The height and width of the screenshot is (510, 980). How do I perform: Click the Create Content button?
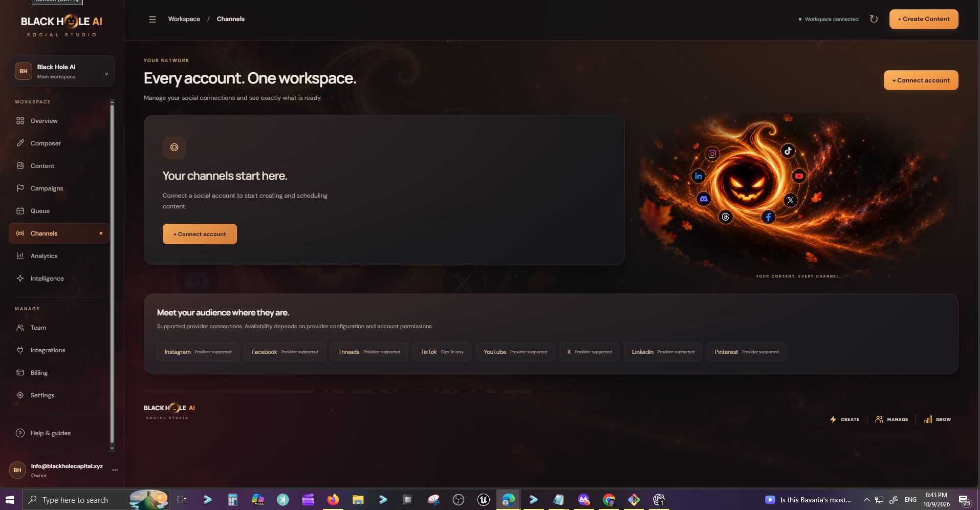click(924, 19)
